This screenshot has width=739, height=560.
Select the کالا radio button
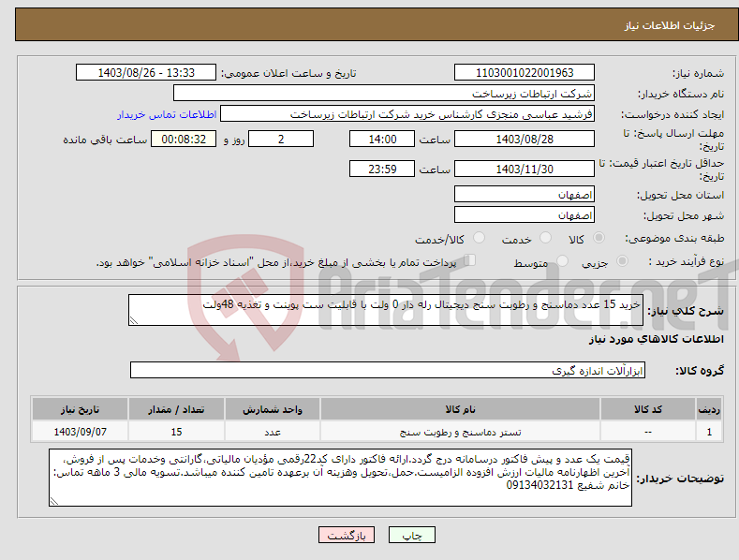(599, 238)
